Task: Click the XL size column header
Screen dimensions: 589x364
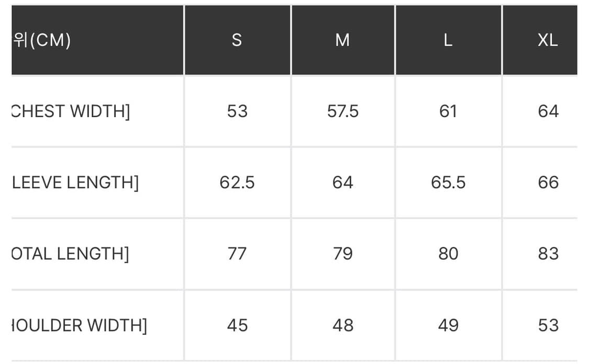Action: coord(548,40)
